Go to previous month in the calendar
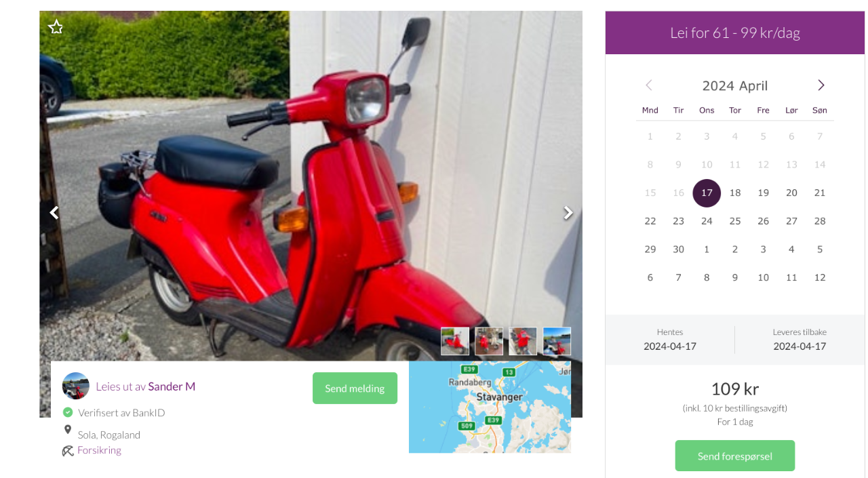The image size is (868, 478). coord(648,85)
